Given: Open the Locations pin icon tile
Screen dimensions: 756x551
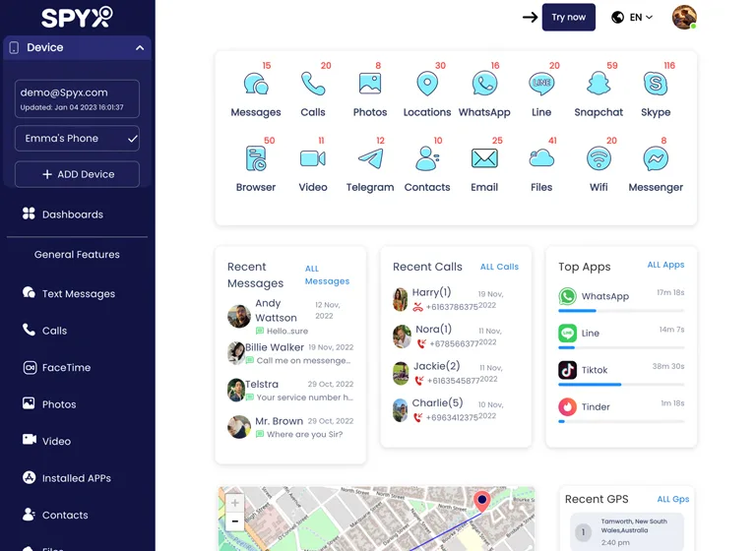Looking at the screenshot, I should pos(427,84).
